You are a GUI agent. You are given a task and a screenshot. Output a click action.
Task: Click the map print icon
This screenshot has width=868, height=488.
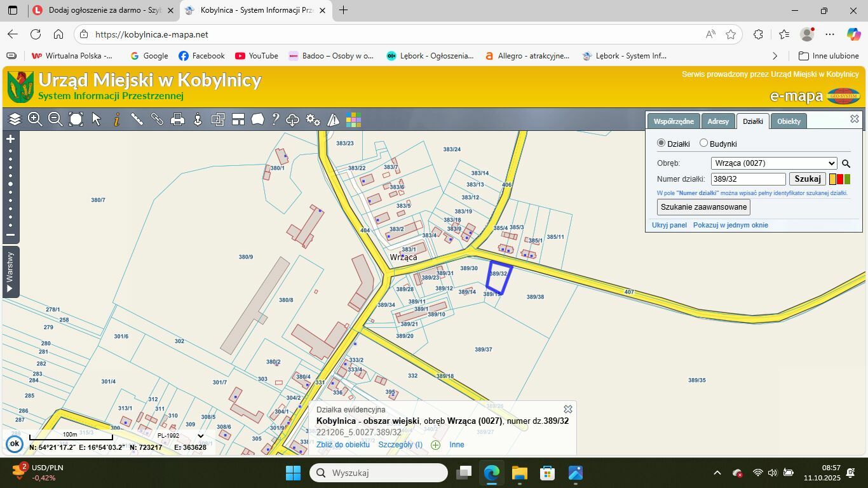(x=177, y=119)
